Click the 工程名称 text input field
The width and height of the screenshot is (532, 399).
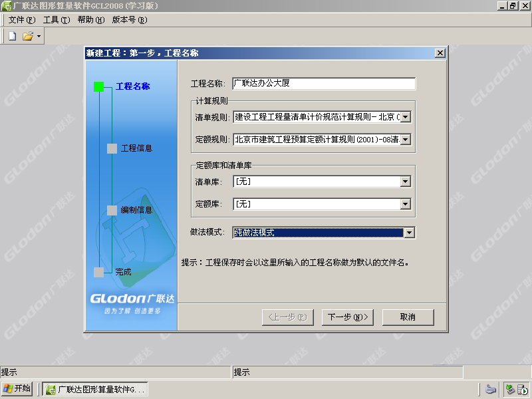[324, 84]
